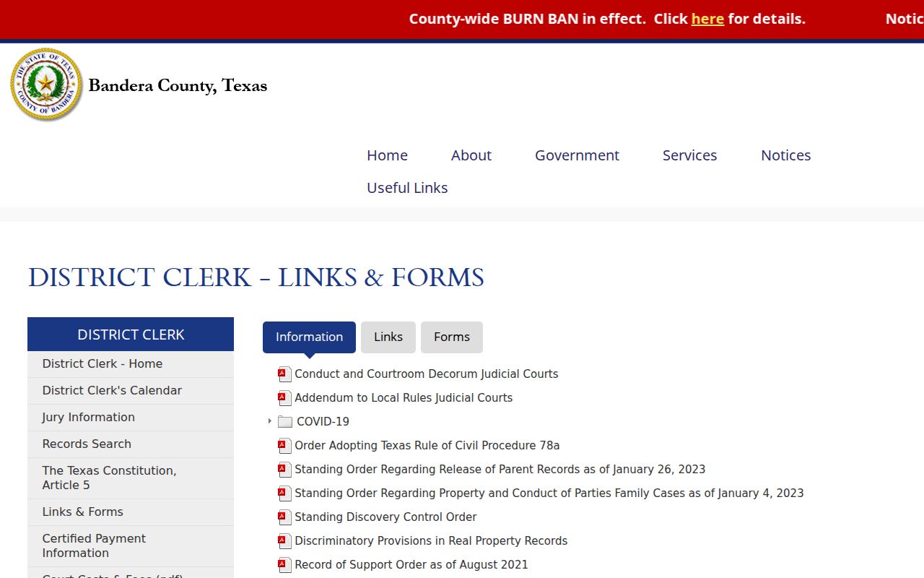This screenshot has height=578, width=924.
Task: Open Standing Order Regarding Release of Parent Records
Action: click(x=500, y=470)
